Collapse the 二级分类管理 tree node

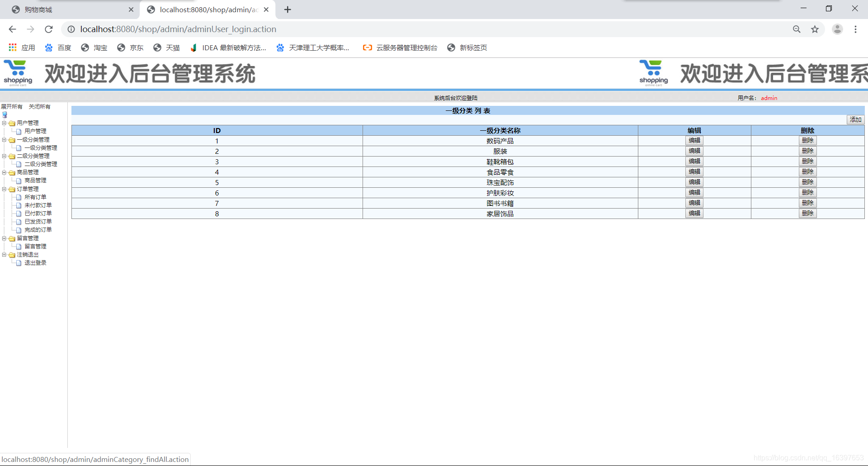[x=4, y=156]
